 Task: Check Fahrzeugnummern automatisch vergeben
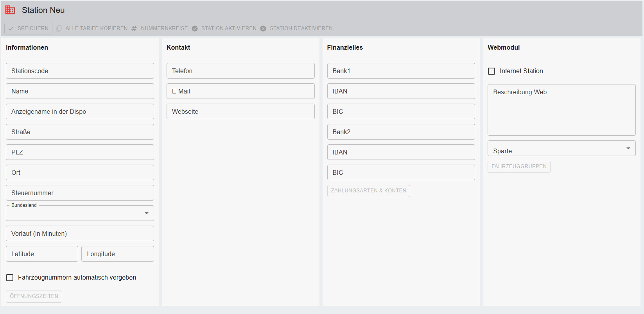pos(10,278)
